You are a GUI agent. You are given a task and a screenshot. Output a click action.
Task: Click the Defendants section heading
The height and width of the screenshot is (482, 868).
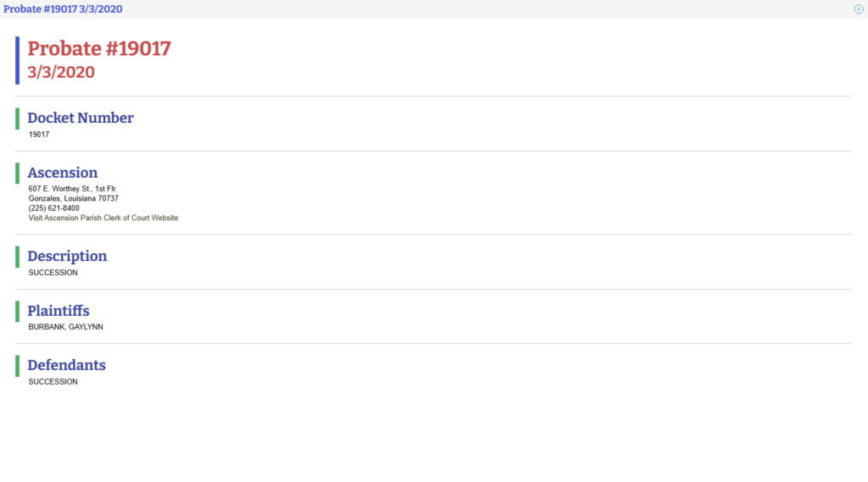tap(67, 365)
